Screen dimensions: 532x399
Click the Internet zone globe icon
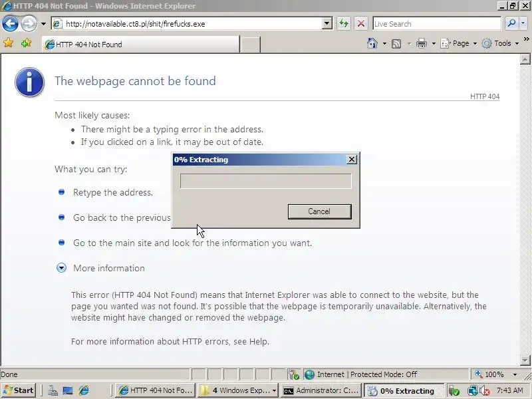point(309,374)
